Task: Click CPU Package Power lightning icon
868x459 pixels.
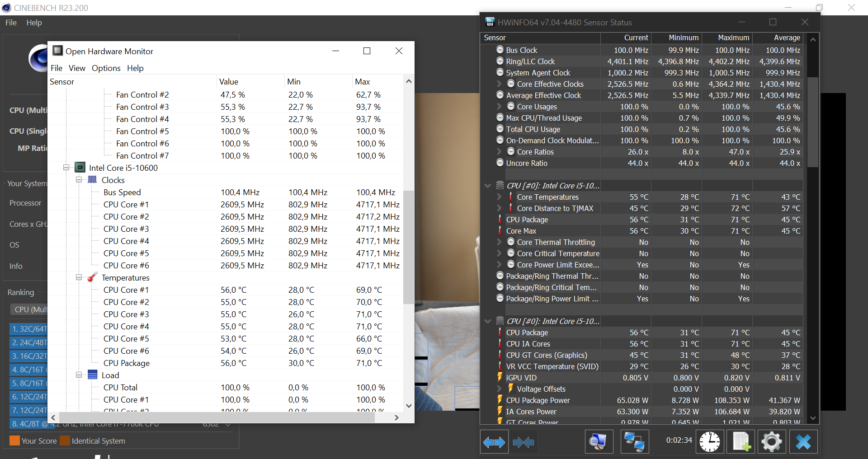Action: pos(500,400)
